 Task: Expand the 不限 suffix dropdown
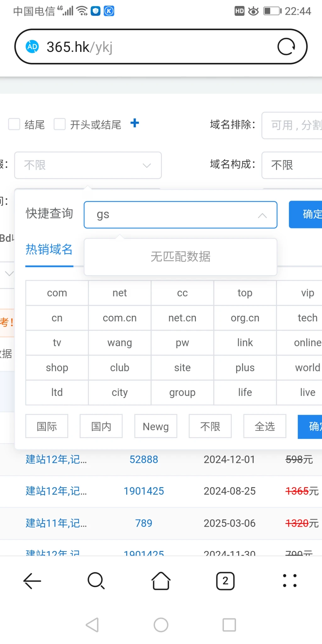point(88,165)
